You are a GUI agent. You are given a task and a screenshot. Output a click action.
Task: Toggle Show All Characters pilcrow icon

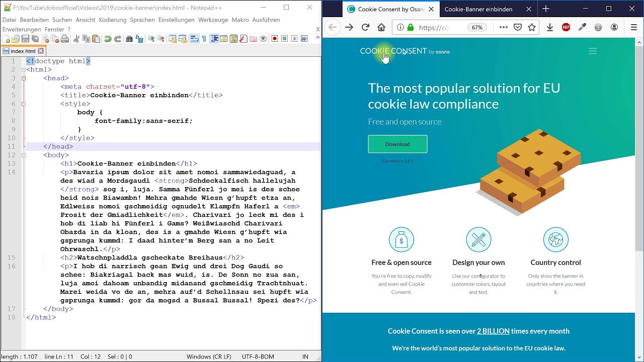click(204, 39)
